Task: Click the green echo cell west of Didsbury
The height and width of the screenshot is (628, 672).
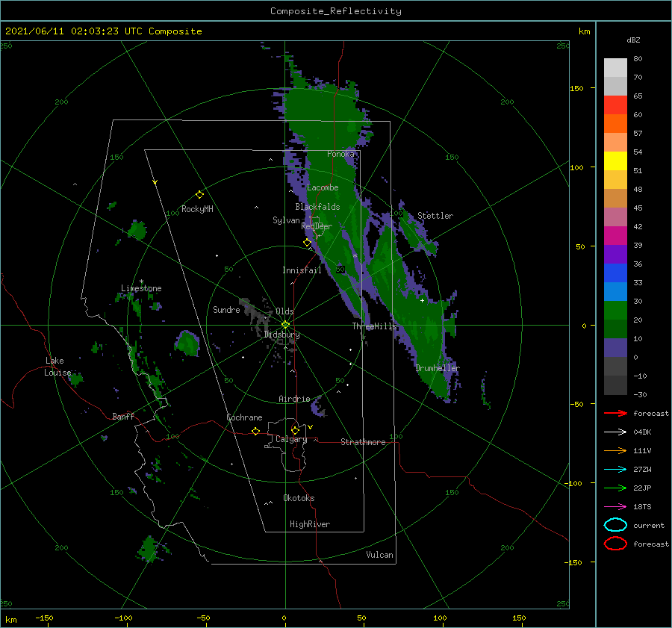Action: tap(187, 343)
